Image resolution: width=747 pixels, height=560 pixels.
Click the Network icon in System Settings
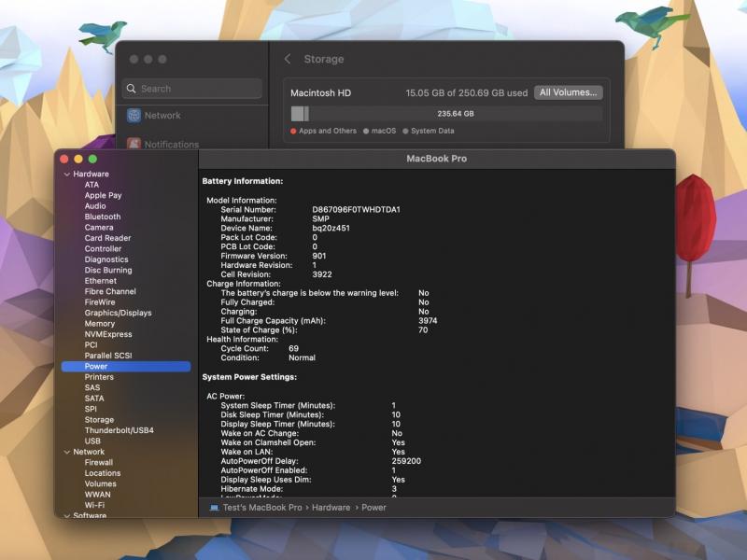point(134,116)
